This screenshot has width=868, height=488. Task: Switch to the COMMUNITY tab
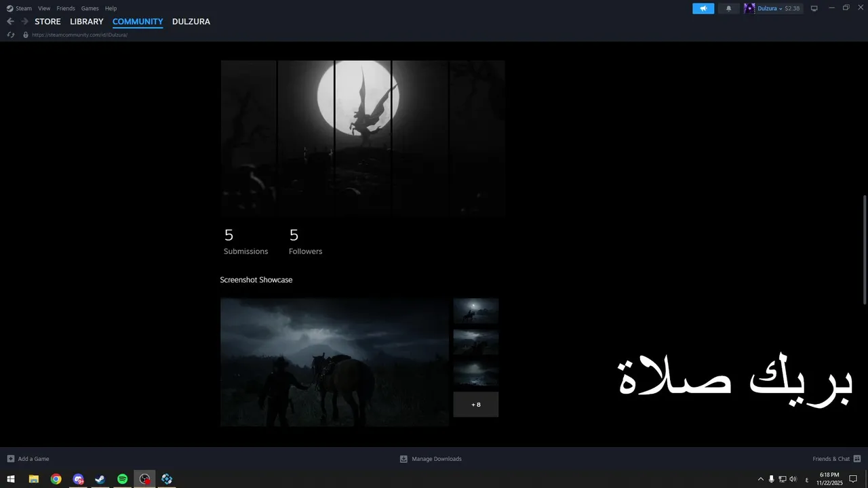pos(138,22)
